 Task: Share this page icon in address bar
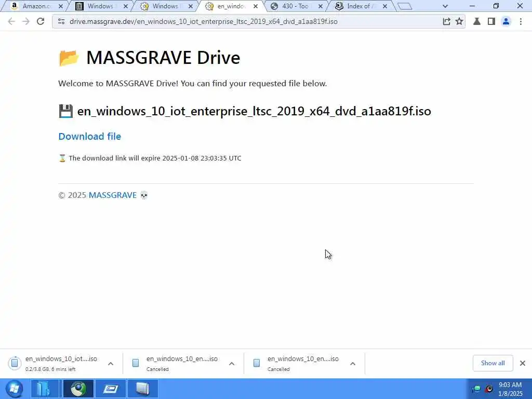point(446,21)
